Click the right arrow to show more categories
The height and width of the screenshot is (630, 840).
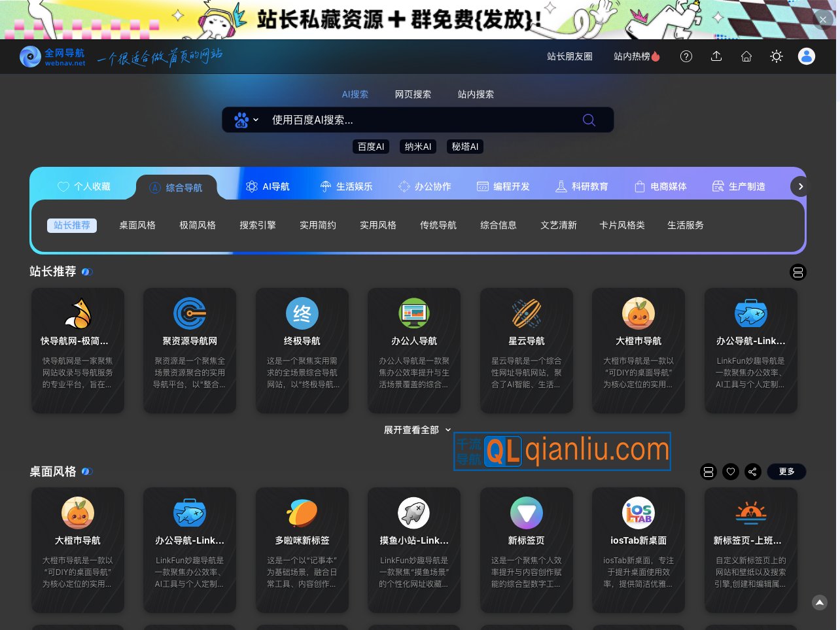pos(799,186)
